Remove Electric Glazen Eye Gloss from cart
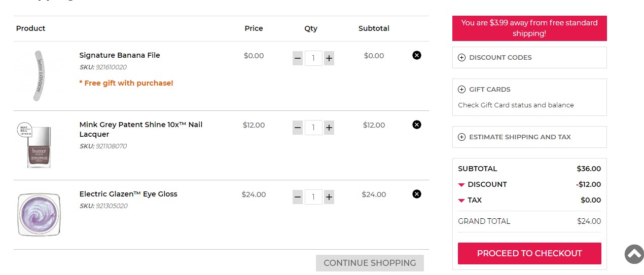 tap(417, 194)
